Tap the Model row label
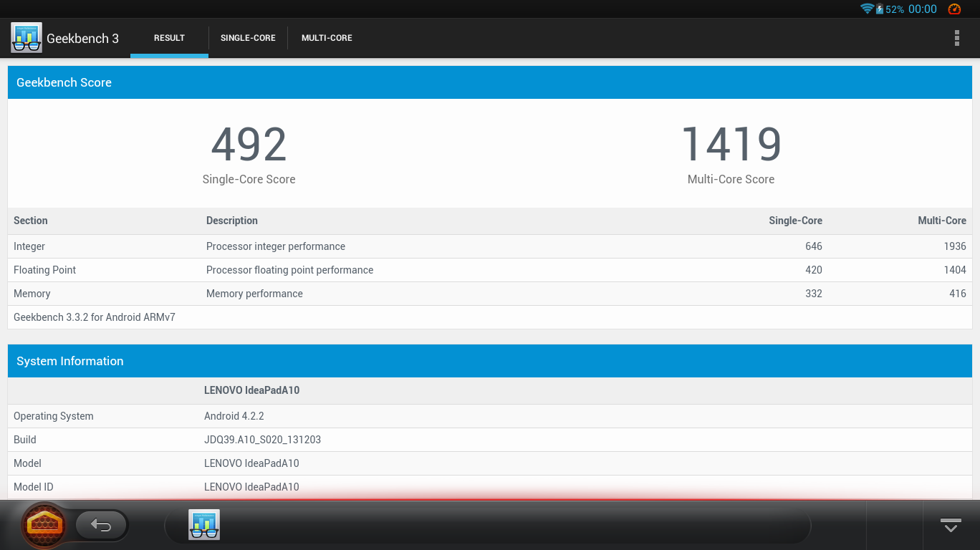Screen dimensions: 980x550 (x=27, y=463)
